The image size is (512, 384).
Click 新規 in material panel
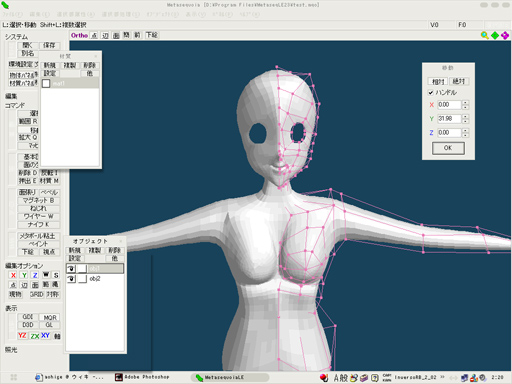(x=50, y=65)
